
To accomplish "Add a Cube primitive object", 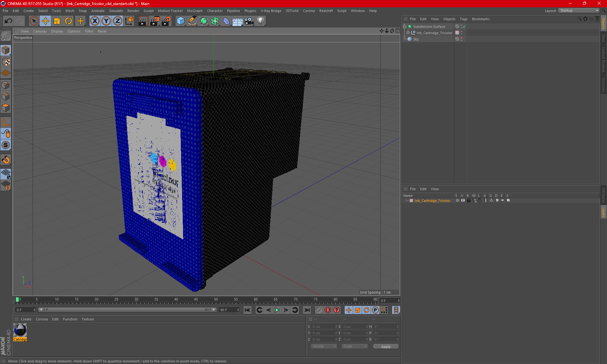I will point(181,21).
